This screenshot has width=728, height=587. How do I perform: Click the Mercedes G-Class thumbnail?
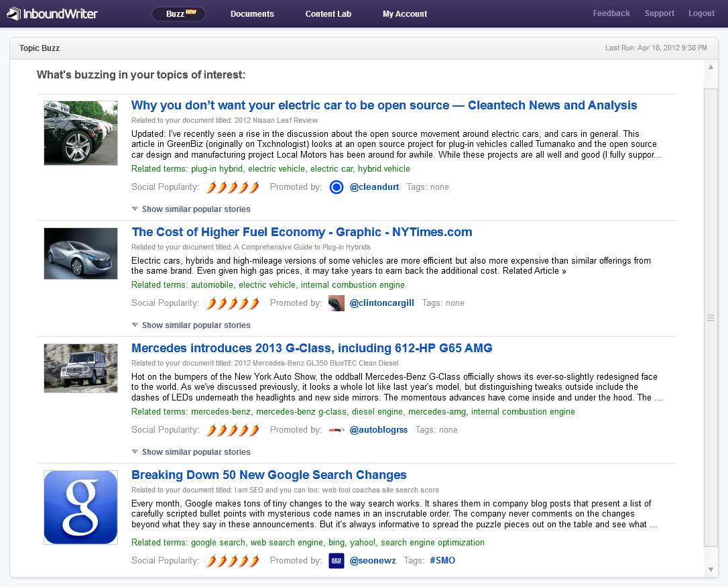[81, 368]
